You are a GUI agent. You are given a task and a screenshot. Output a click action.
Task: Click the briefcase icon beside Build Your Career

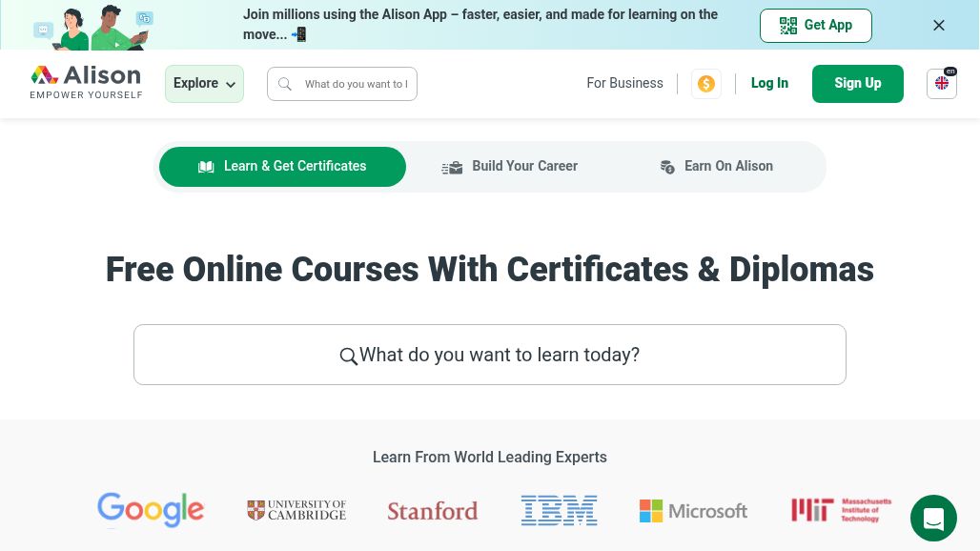[452, 168]
